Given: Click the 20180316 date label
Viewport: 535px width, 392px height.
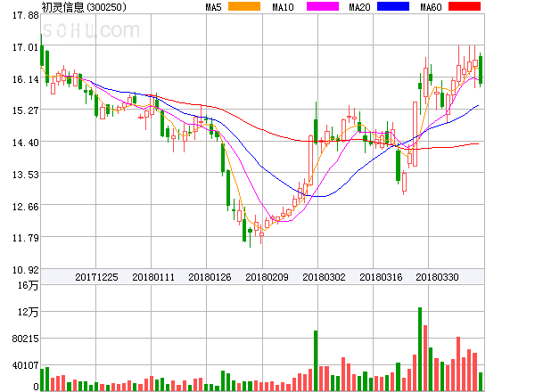Looking at the screenshot, I should (381, 277).
